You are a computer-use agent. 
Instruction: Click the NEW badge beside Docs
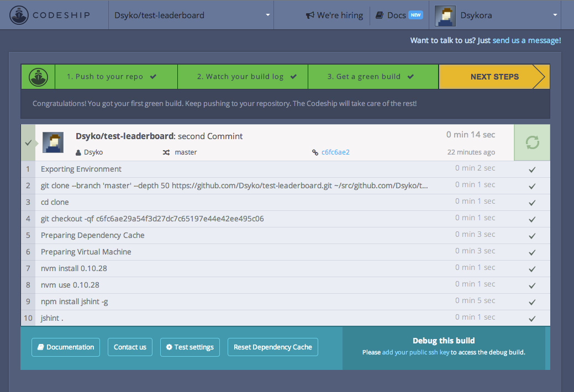coord(415,15)
